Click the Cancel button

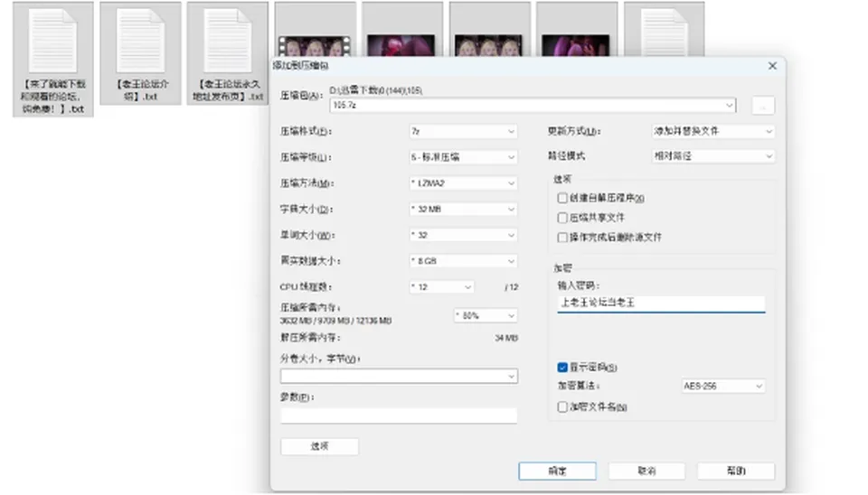[646, 472]
